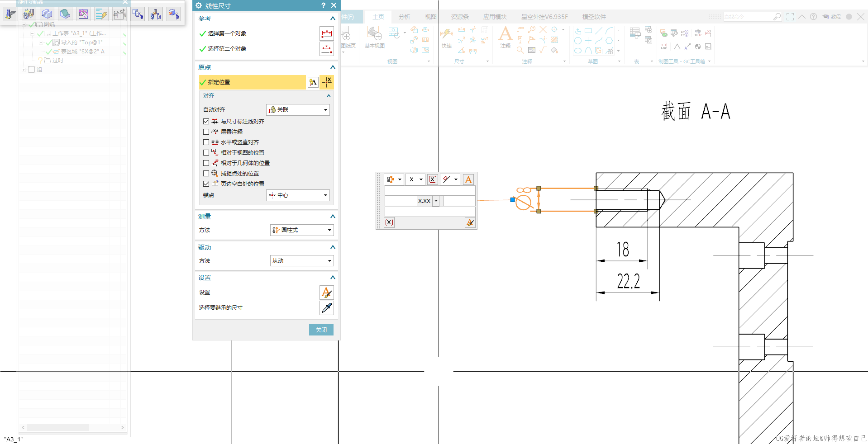
Task: Click the geometry view tree icon
Action: click(174, 14)
